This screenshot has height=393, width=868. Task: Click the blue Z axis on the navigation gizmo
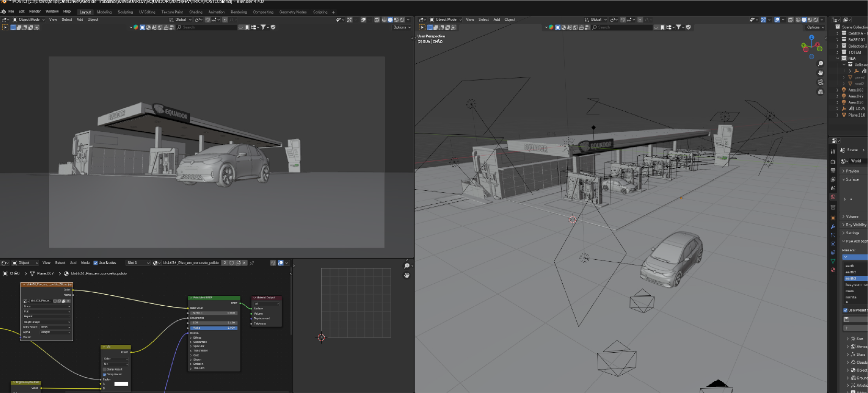click(x=812, y=38)
